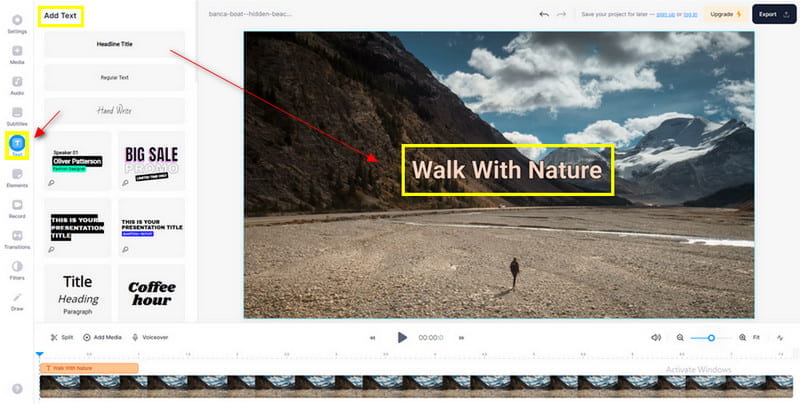The height and width of the screenshot is (404, 800).
Task: Select the Draw tool in sidebar
Action: click(17, 301)
